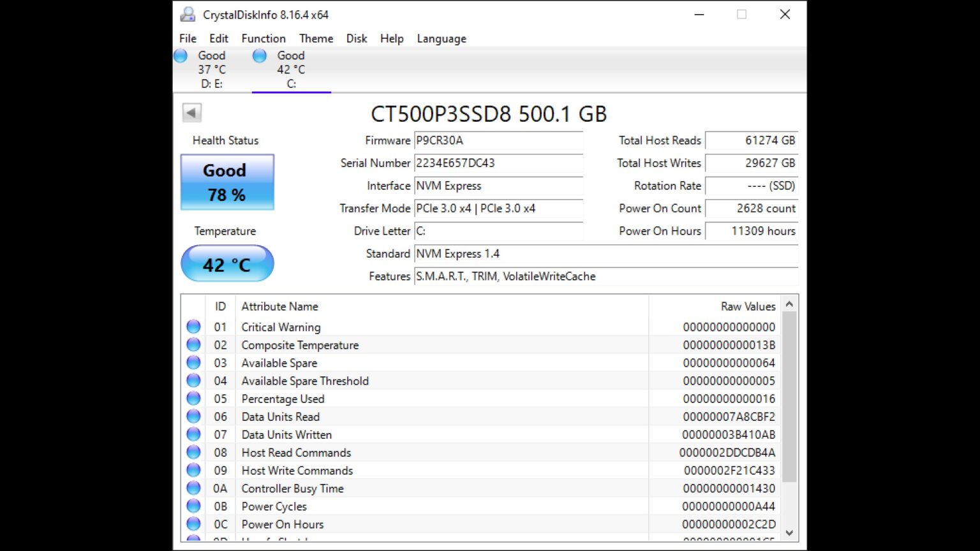Viewport: 980px width, 551px height.
Task: Open the Language menu
Action: 441,38
